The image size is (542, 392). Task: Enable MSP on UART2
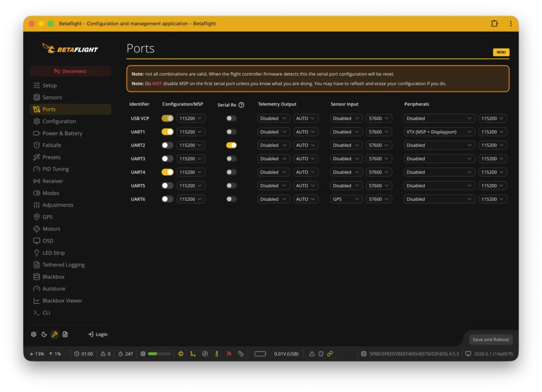[167, 145]
